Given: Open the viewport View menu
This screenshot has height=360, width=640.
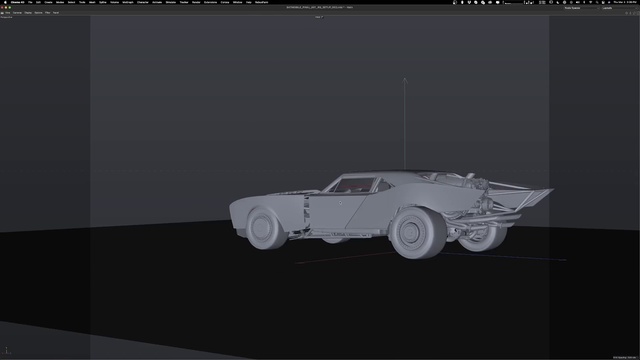Looking at the screenshot, I should point(7,13).
